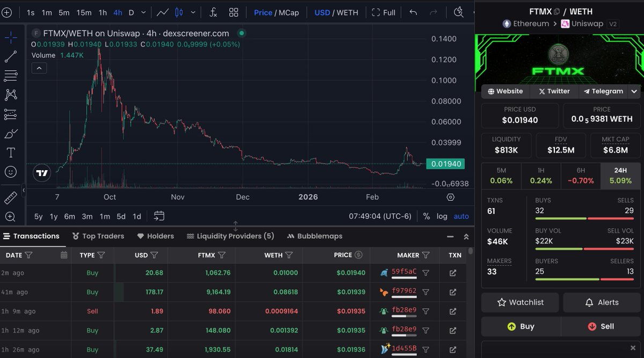
Task: Select the measure ruler tool
Action: [11, 198]
